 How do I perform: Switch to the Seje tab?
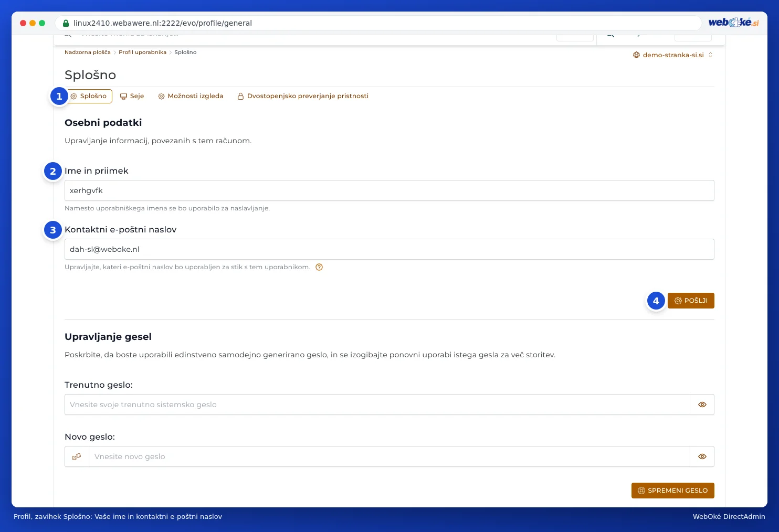[132, 96]
